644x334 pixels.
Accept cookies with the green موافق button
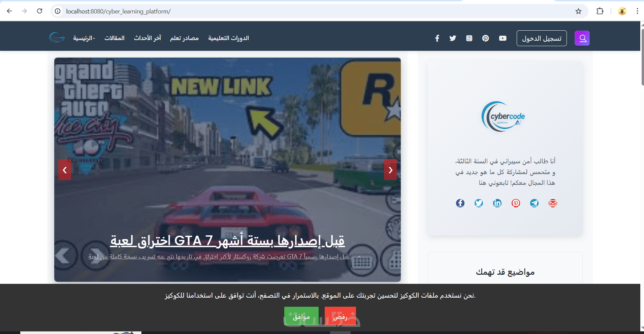(x=301, y=316)
